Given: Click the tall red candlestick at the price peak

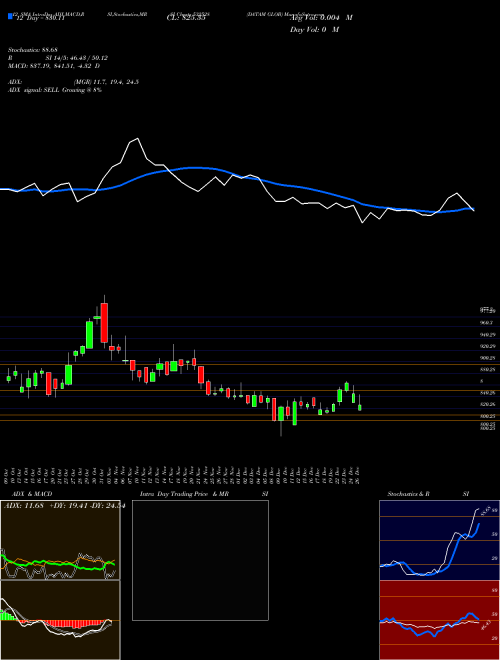Looking at the screenshot, I should (x=104, y=323).
